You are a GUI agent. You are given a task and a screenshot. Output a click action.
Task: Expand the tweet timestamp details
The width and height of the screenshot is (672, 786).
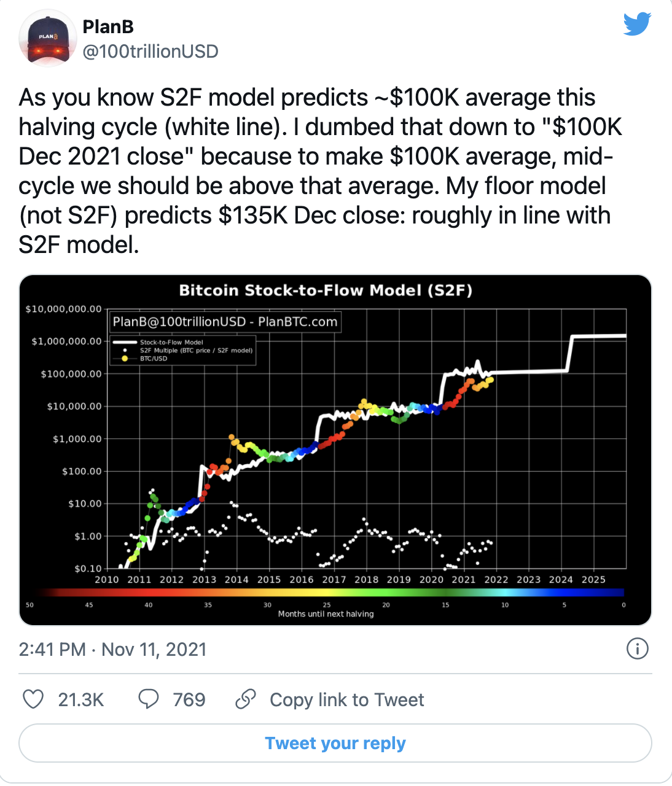click(x=113, y=649)
